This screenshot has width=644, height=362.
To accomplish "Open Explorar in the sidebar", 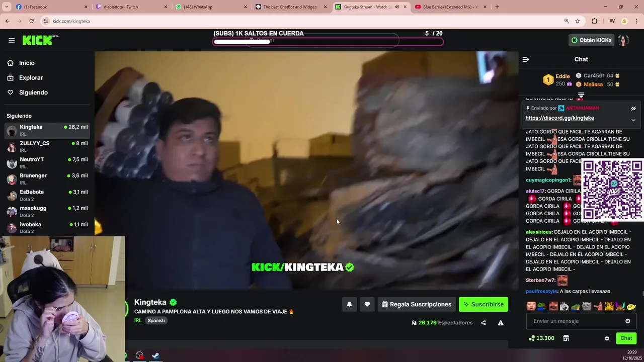I will pos(31,78).
